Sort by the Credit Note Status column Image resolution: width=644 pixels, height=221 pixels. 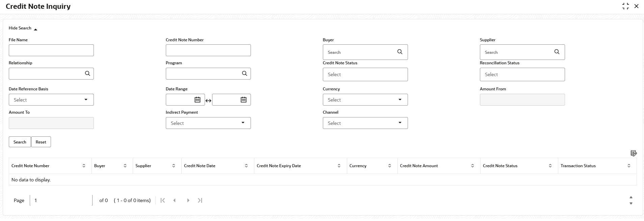pos(550,166)
